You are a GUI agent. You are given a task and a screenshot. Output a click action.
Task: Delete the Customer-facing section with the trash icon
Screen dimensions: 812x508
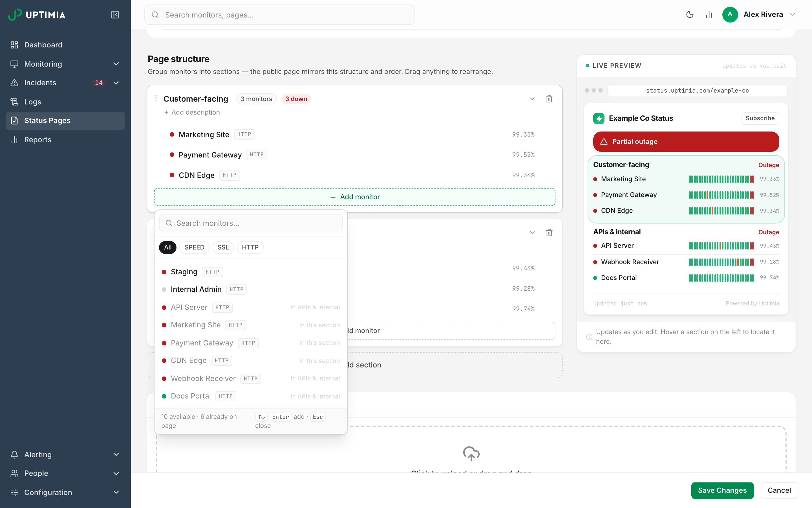549,99
